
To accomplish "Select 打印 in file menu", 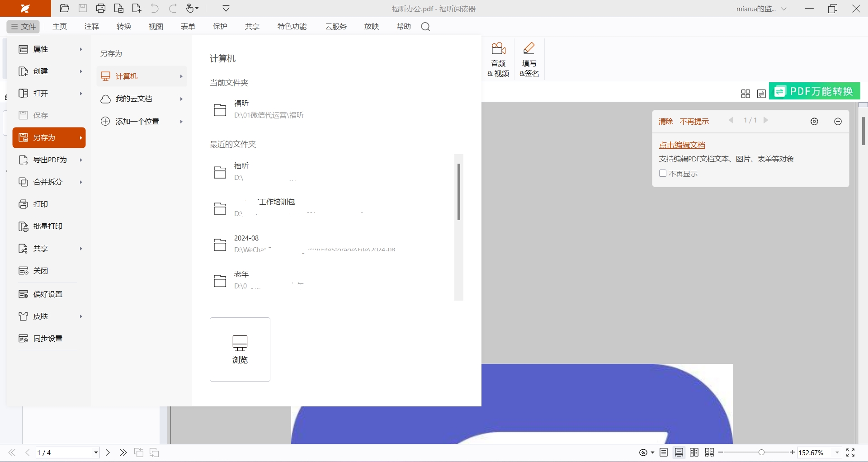I will pos(49,204).
